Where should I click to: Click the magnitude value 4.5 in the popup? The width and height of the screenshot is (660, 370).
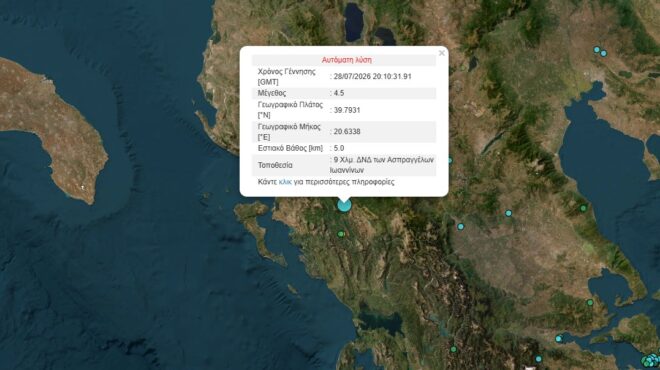tap(339, 93)
